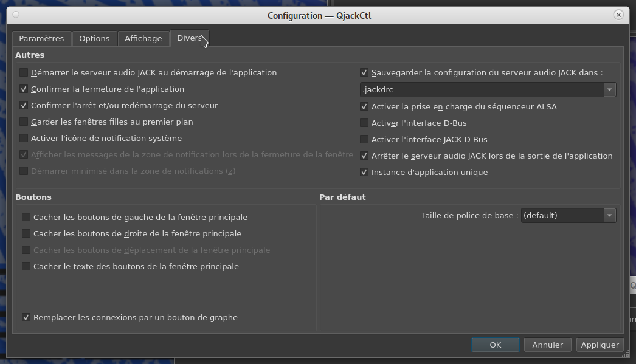The width and height of the screenshot is (636, 364).
Task: Click the OK button
Action: pos(496,345)
